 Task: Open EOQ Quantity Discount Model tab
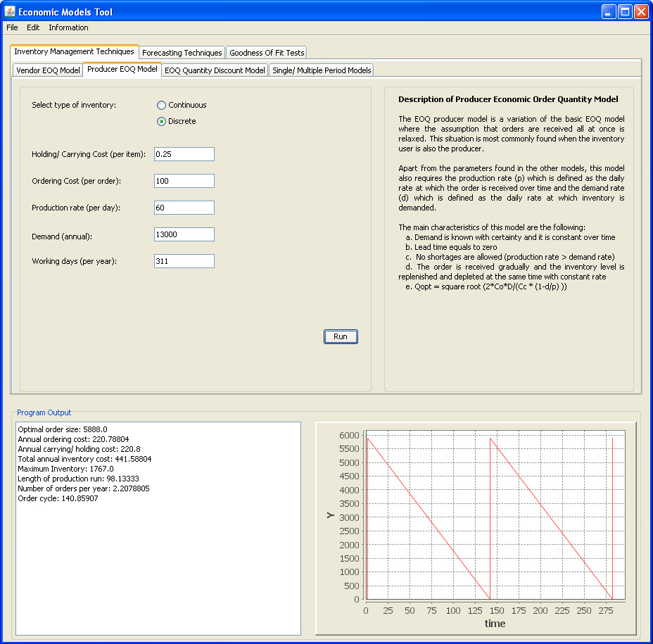(x=215, y=70)
